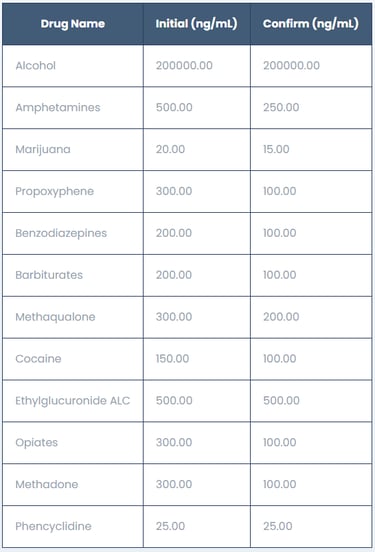Select the Methaqualone row label
Viewport: 375px width, 552px height.
55,317
